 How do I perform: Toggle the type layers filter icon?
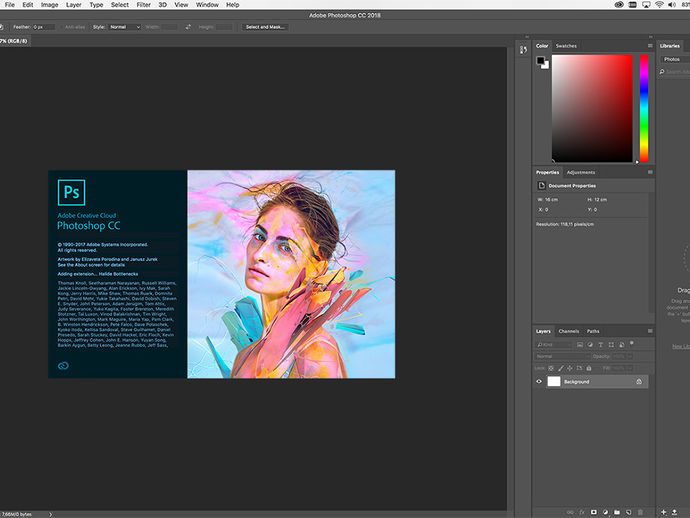(x=600, y=345)
